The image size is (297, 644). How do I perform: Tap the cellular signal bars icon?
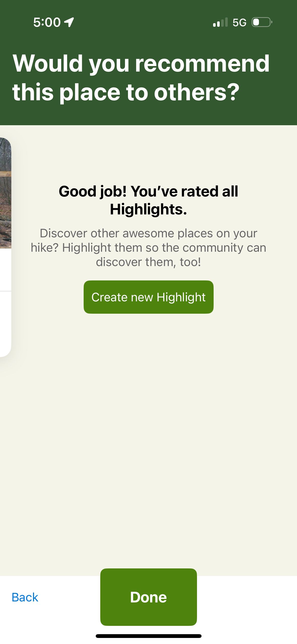pyautogui.click(x=220, y=22)
